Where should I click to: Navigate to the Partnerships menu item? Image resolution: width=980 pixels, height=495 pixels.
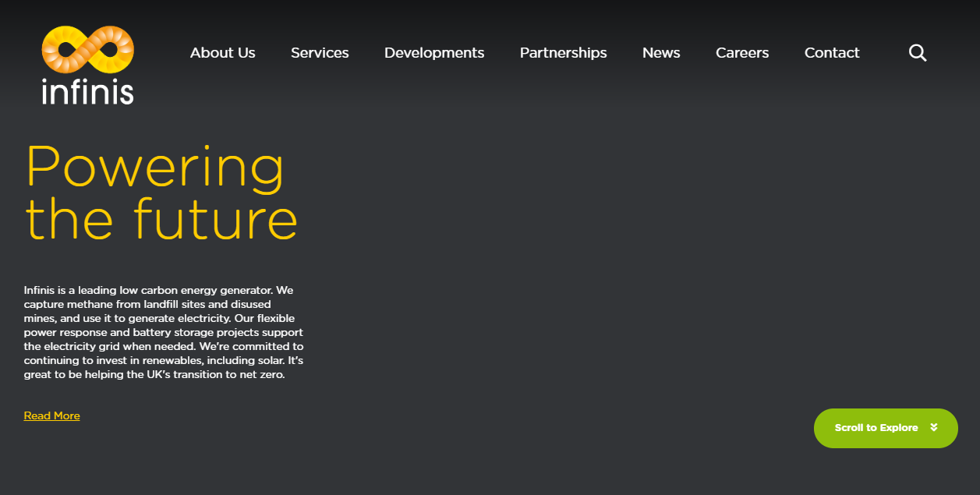(x=563, y=52)
